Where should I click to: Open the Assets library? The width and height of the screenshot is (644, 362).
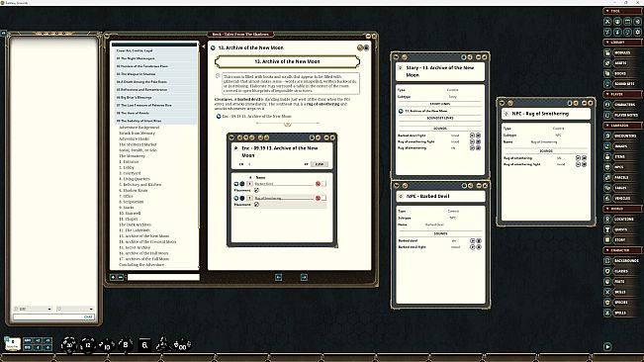pyautogui.click(x=622, y=62)
